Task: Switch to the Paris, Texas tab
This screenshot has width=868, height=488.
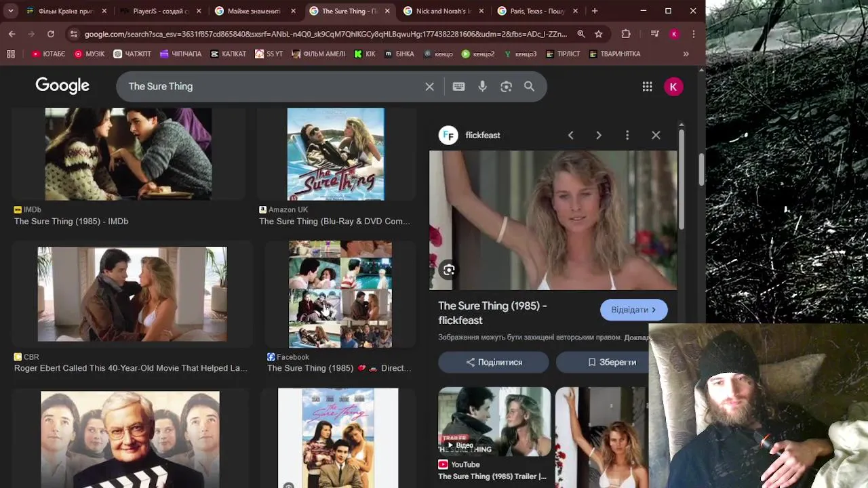Action: tap(538, 11)
